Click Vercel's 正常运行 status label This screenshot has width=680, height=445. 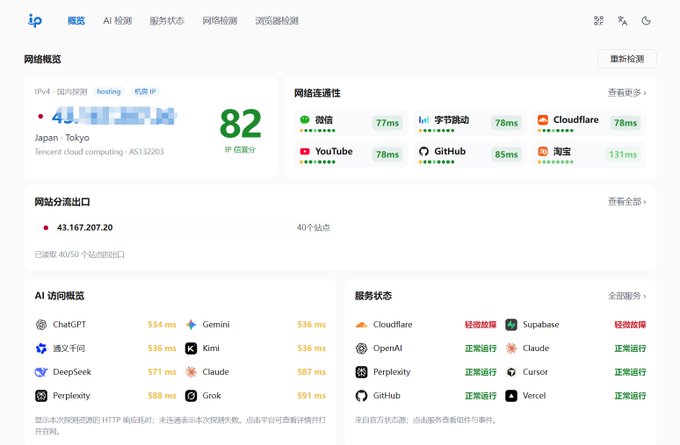(x=630, y=396)
